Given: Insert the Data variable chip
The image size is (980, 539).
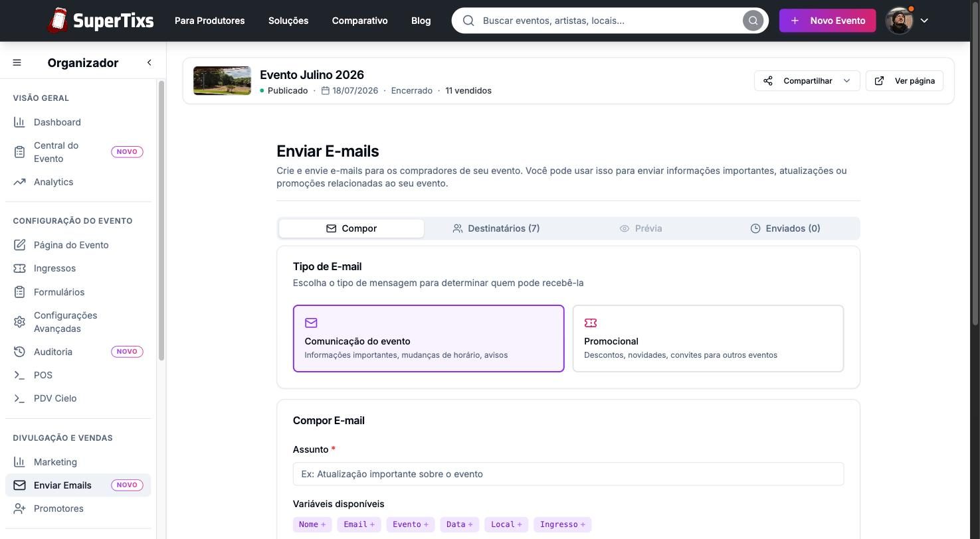Looking at the screenshot, I should pyautogui.click(x=460, y=524).
